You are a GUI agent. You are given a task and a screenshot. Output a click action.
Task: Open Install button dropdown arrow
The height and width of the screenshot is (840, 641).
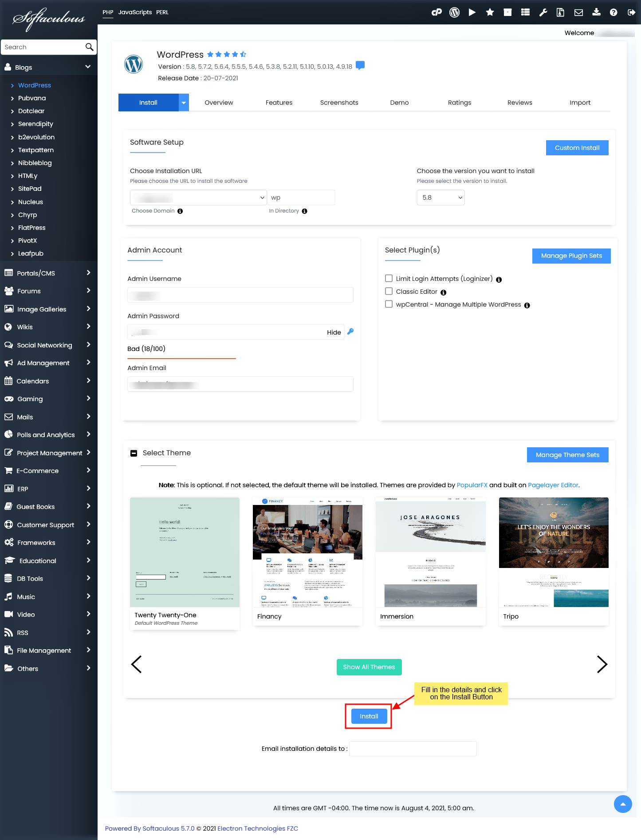coord(184,103)
